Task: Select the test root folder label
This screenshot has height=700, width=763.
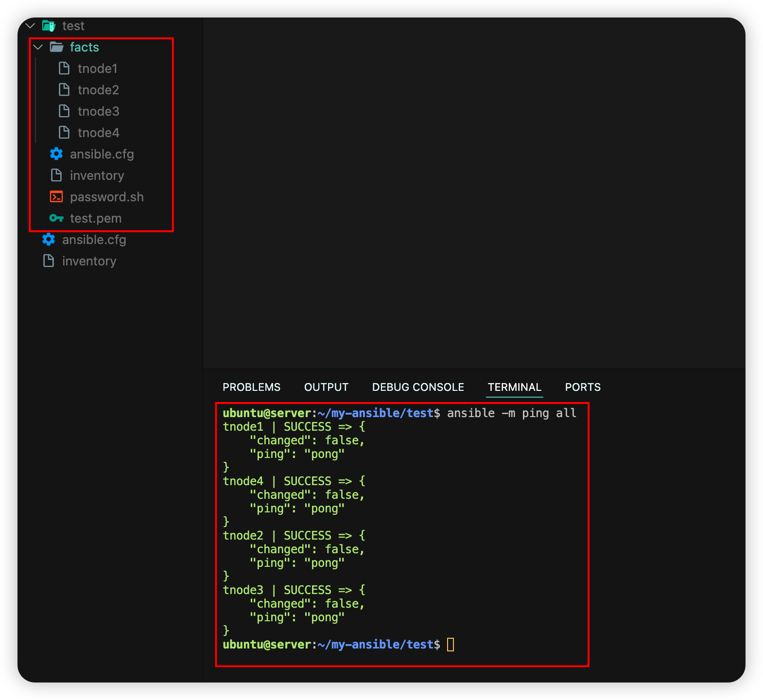Action: 73,26
